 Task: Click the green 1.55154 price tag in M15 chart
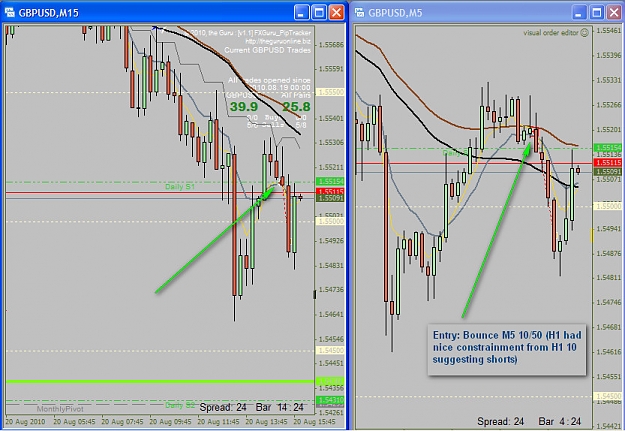pos(330,181)
